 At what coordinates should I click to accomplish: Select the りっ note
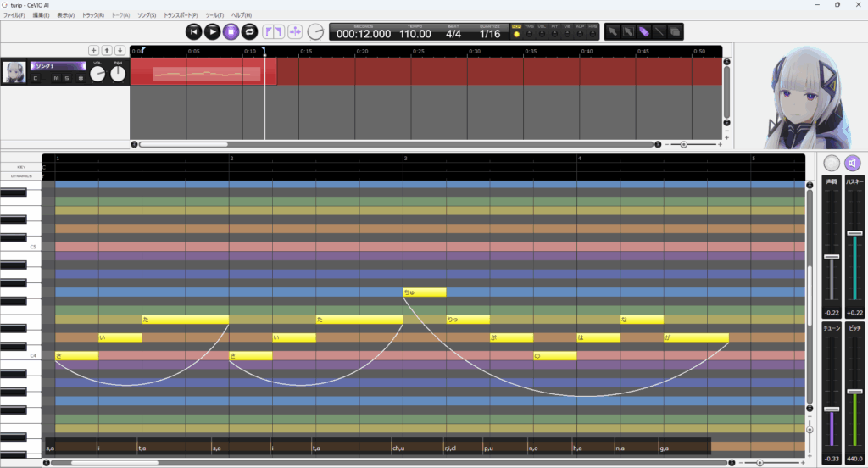click(468, 320)
